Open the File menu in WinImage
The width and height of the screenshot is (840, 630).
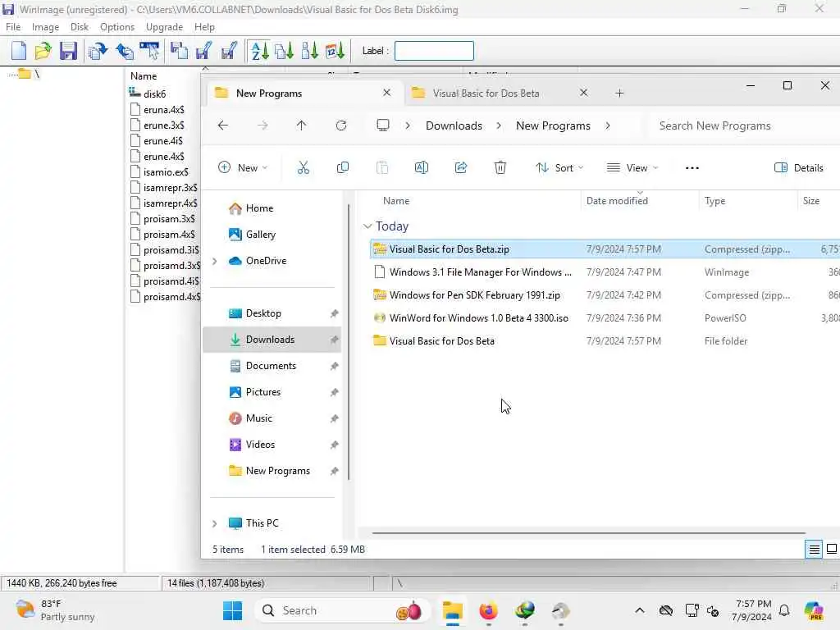(13, 27)
